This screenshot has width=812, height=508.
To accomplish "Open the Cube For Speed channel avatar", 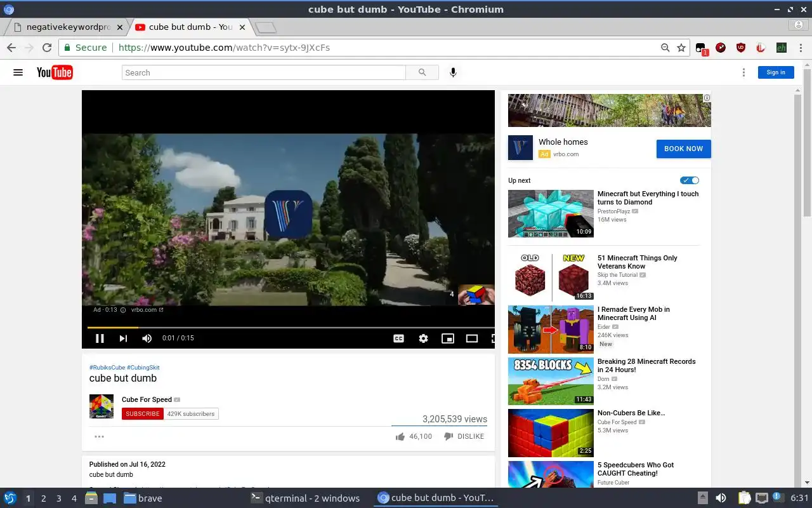I will 101,406.
